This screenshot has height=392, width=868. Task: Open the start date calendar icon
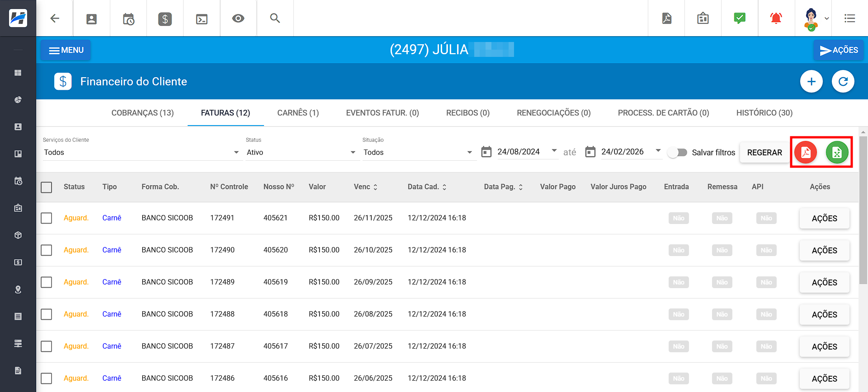tap(486, 152)
